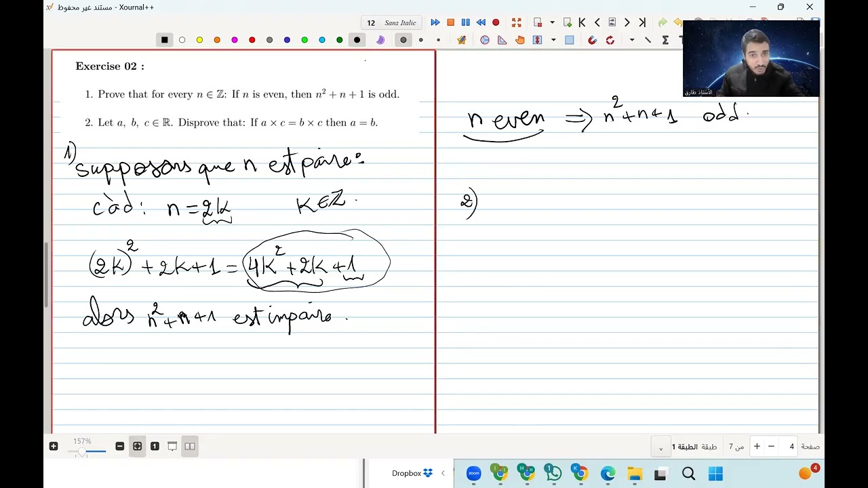Go to the previous page
Viewport: 868px width, 488px height.
pyautogui.click(x=597, y=22)
